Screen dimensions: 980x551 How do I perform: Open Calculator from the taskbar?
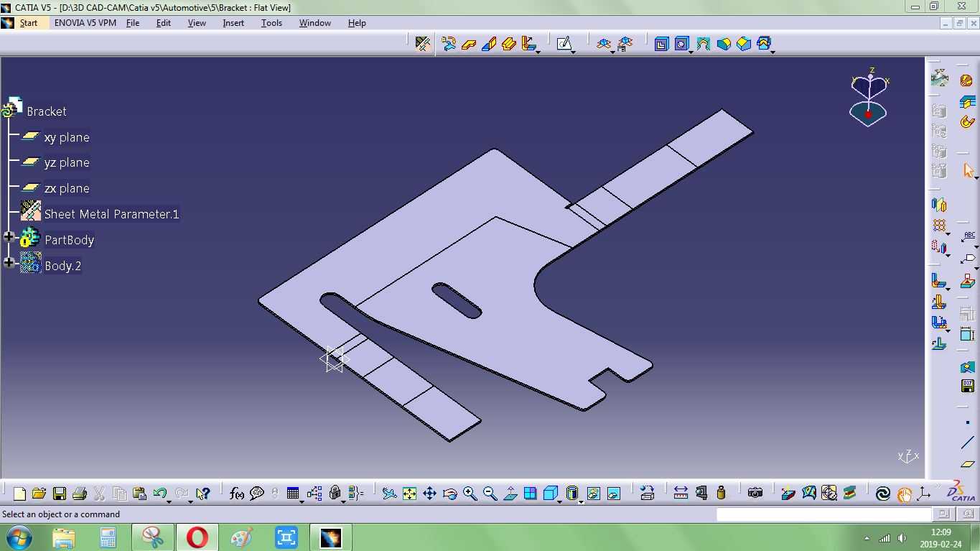point(108,537)
